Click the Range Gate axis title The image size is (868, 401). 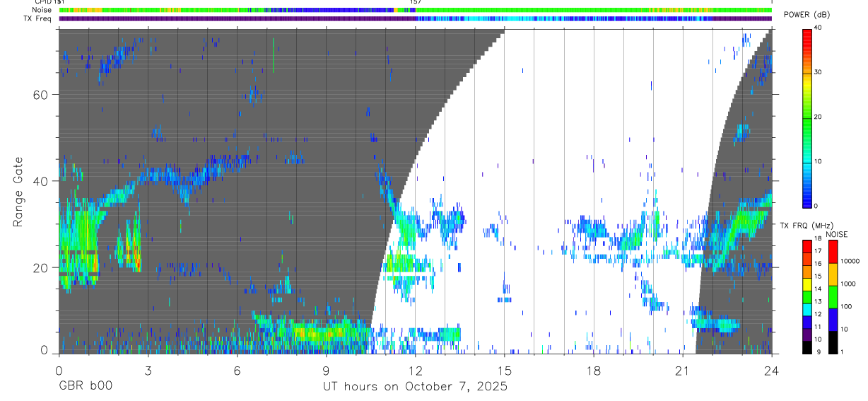coord(18,191)
